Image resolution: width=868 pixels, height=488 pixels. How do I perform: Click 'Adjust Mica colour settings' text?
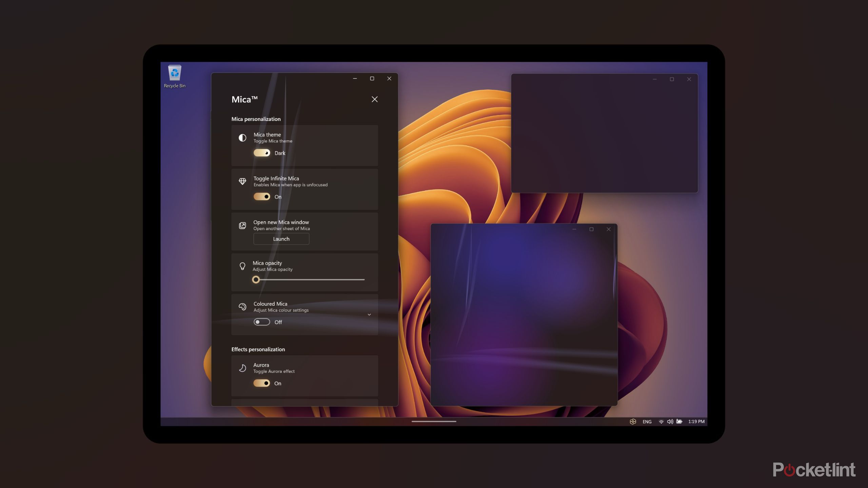[281, 310]
